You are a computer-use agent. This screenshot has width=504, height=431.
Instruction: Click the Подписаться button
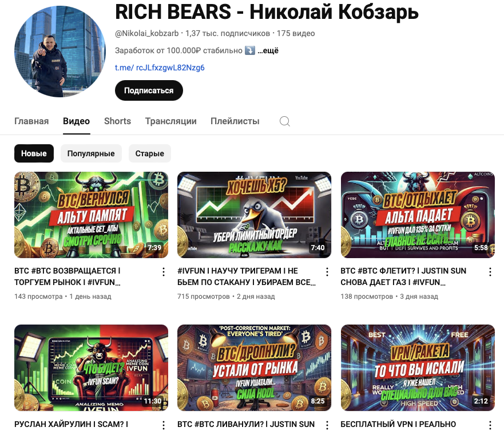point(149,90)
